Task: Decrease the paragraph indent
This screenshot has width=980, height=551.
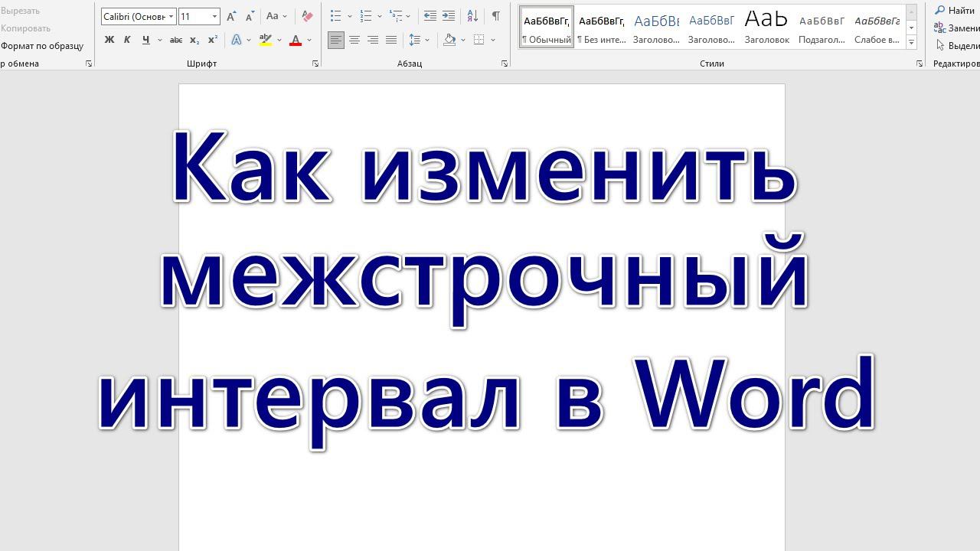Action: (430, 16)
